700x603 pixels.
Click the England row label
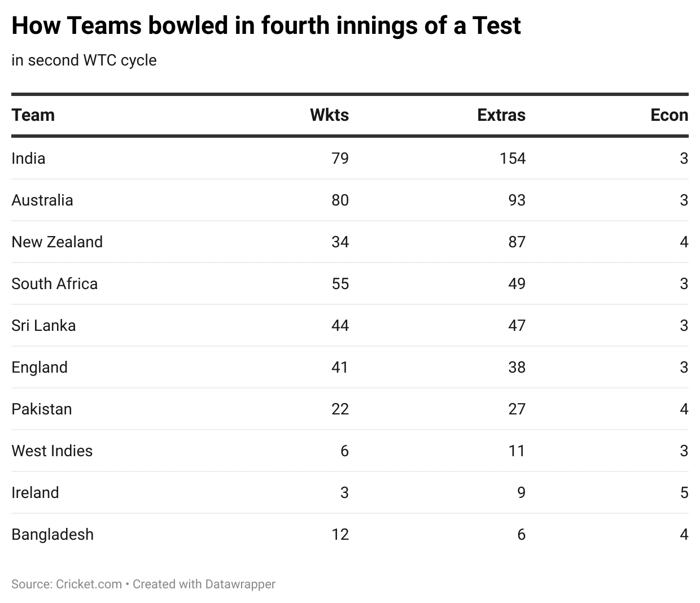(x=40, y=367)
